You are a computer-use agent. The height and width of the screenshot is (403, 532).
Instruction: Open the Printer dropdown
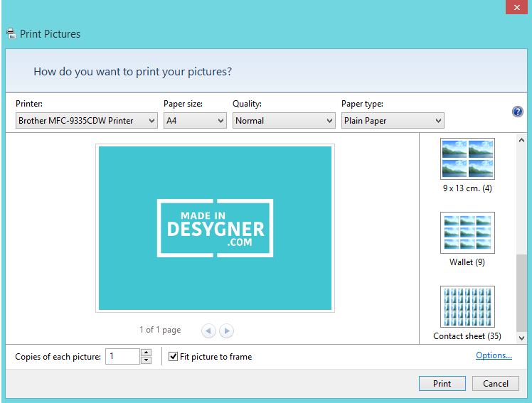point(87,121)
